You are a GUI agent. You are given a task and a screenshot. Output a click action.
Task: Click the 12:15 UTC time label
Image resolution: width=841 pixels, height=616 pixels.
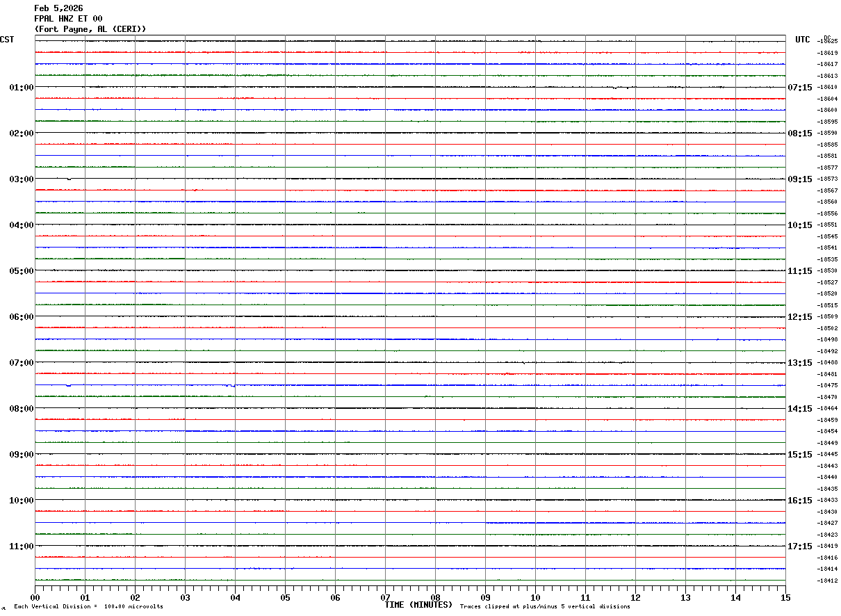[799, 317]
